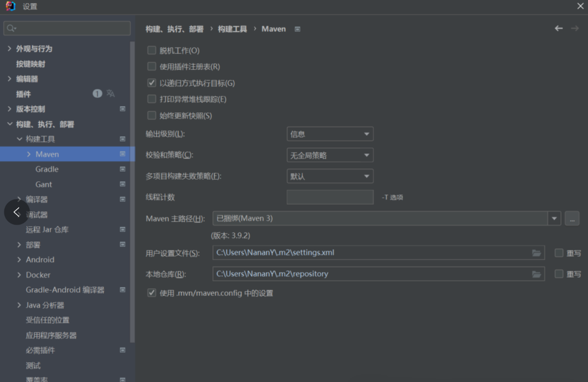Open 校验和策略 dropdown showing 无全局策略
Viewport: 588px width, 382px height.
pos(330,155)
